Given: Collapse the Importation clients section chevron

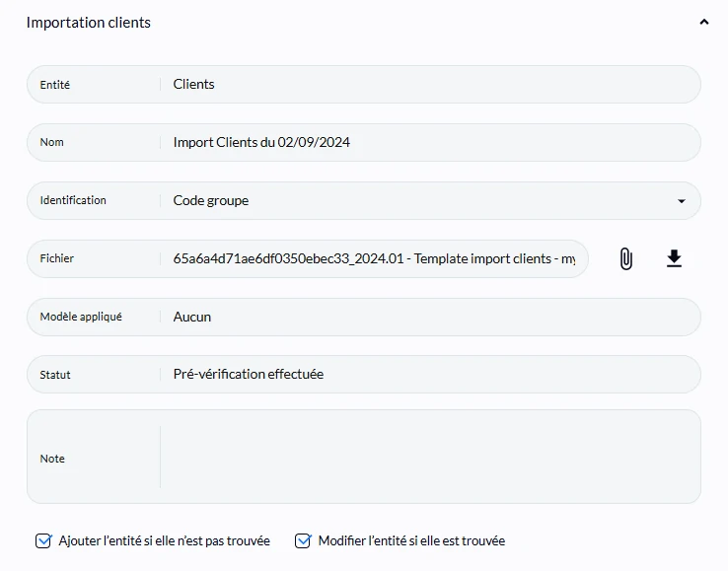Looking at the screenshot, I should (704, 22).
